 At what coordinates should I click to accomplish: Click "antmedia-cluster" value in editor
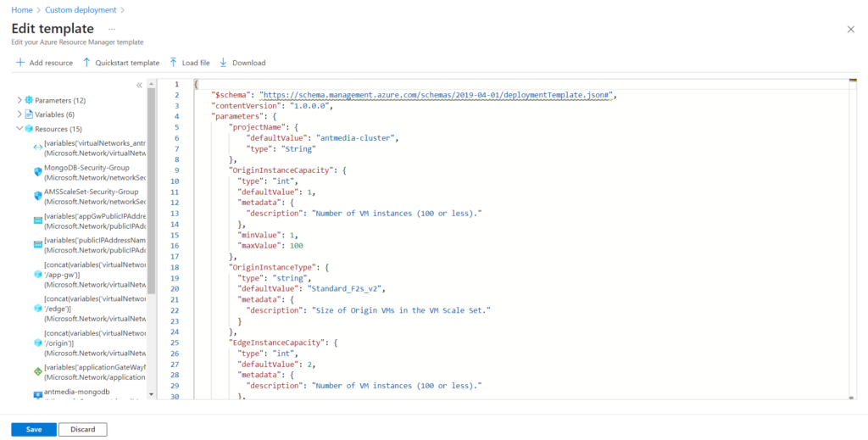357,138
